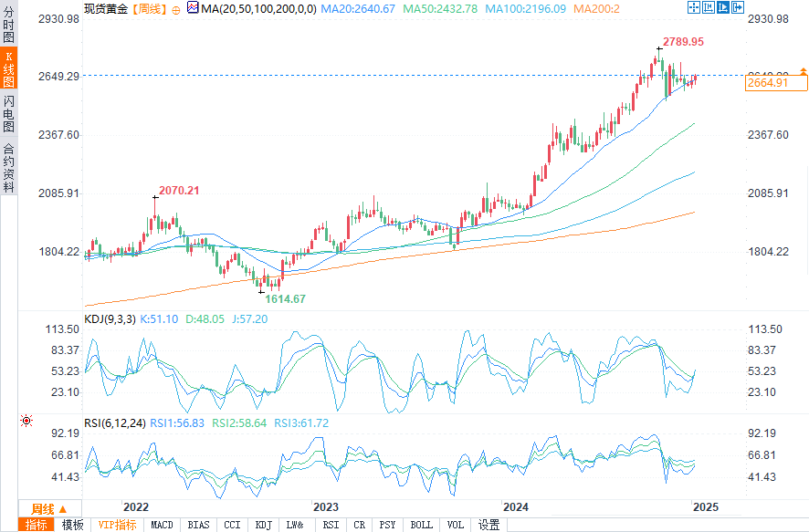Select the VOL indicator button

coord(456,525)
